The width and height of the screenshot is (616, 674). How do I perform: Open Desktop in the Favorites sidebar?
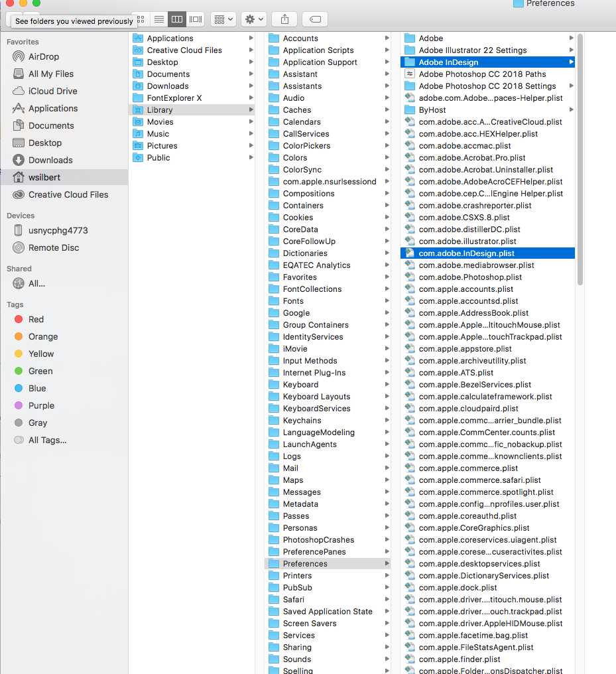coord(64,143)
